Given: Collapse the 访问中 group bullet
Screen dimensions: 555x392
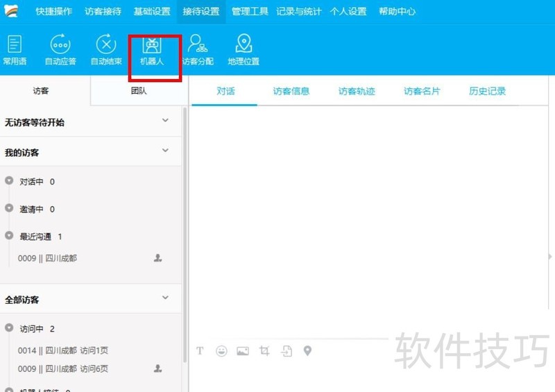Looking at the screenshot, I should (x=9, y=328).
